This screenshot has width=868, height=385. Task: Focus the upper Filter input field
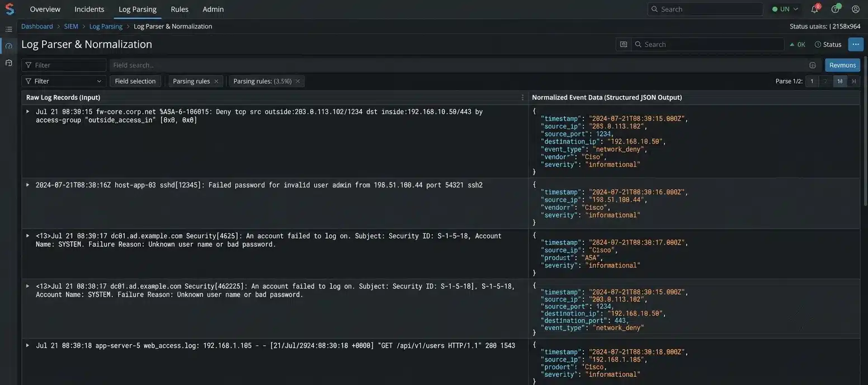click(64, 65)
